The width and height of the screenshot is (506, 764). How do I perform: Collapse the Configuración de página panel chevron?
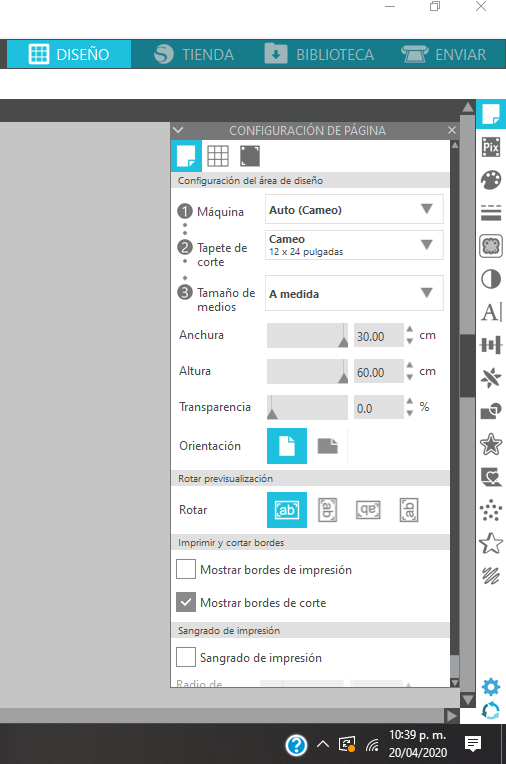178,130
